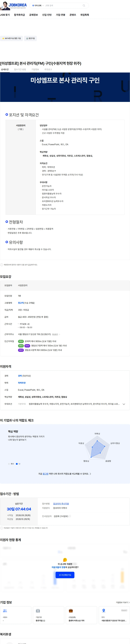Click the 포지션 및 자격요건 heading bullet
Viewport: 130px width, 644px height.
tap(7, 114)
